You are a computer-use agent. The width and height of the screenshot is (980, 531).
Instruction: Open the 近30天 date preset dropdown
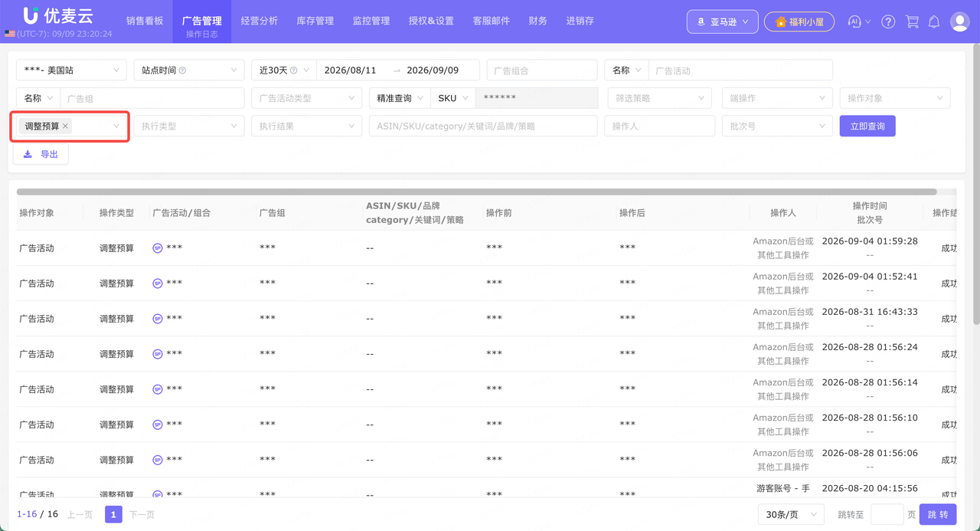[x=283, y=70]
